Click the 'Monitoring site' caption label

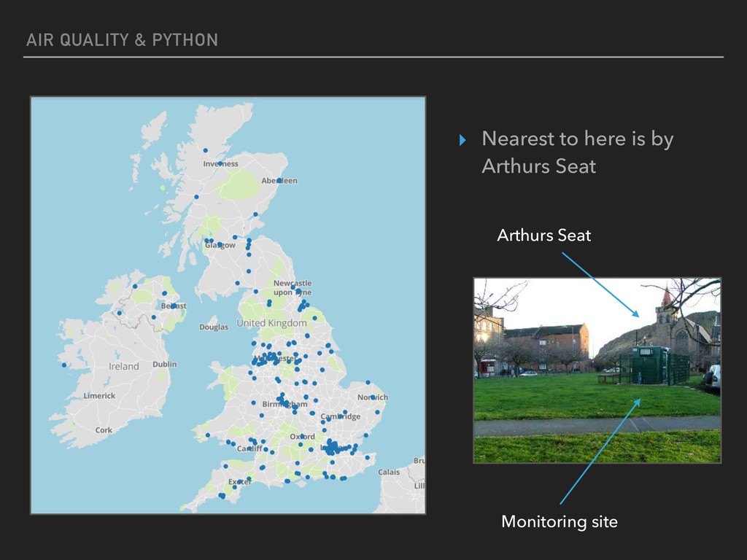click(x=560, y=521)
